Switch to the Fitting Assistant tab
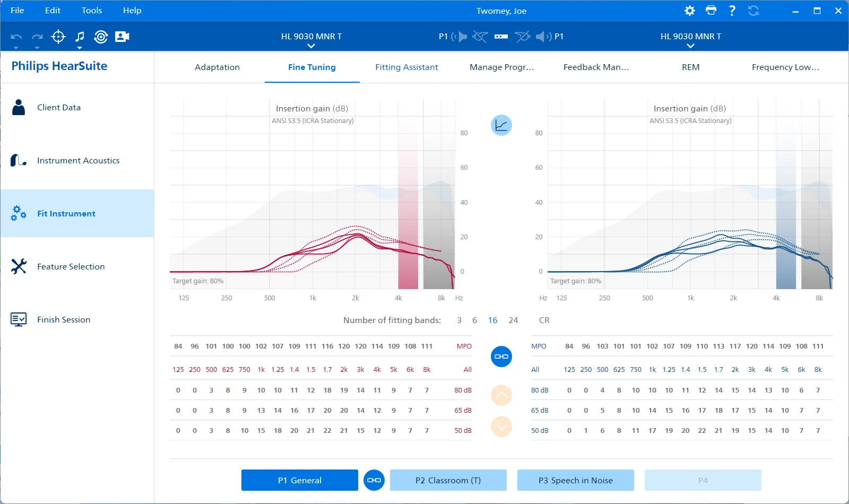 click(406, 67)
